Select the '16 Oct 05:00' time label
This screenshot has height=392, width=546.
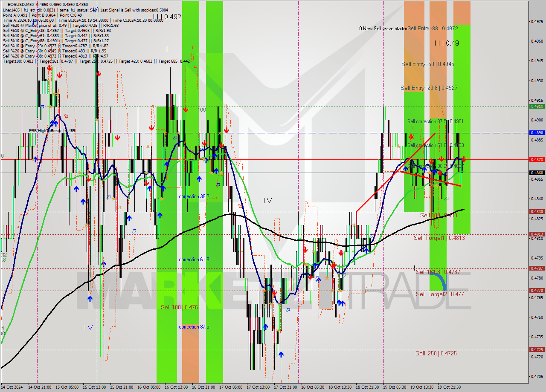[x=149, y=387]
